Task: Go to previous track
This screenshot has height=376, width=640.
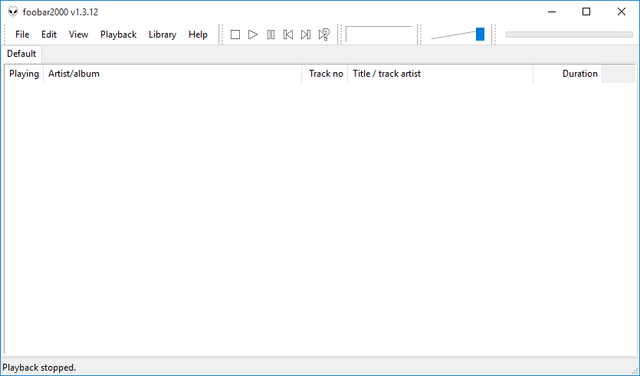Action: pyautogui.click(x=288, y=35)
